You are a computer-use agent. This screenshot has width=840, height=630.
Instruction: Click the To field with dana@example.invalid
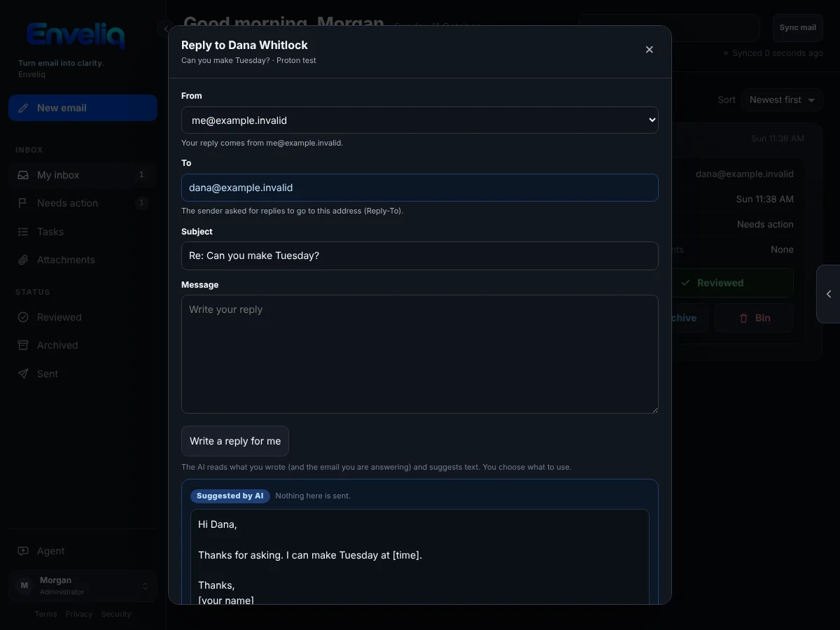pyautogui.click(x=420, y=188)
